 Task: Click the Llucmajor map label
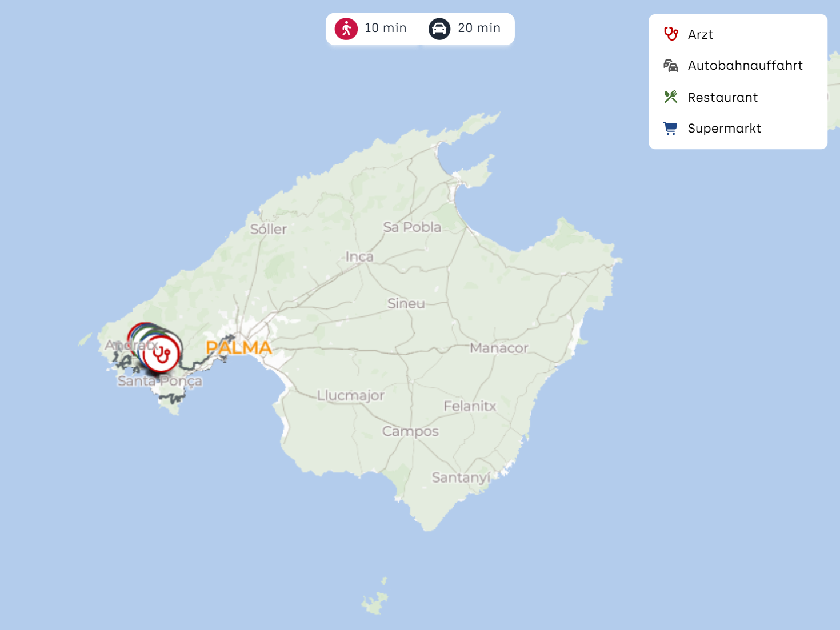coord(351,396)
